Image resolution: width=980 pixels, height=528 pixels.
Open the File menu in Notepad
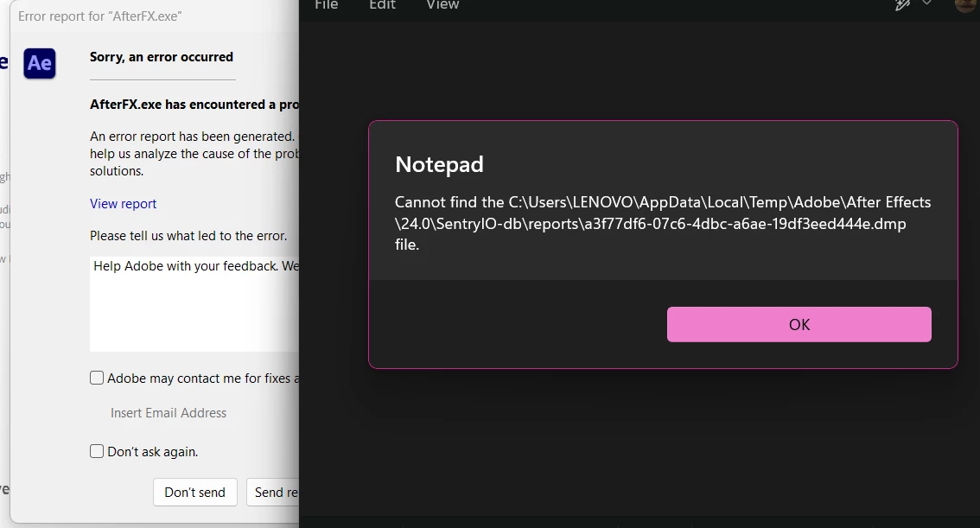pyautogui.click(x=327, y=5)
